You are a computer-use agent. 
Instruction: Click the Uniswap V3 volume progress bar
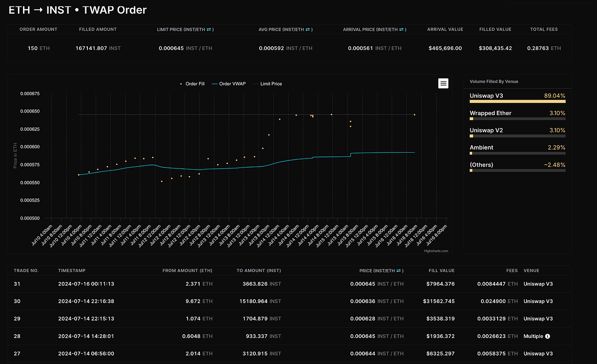517,101
